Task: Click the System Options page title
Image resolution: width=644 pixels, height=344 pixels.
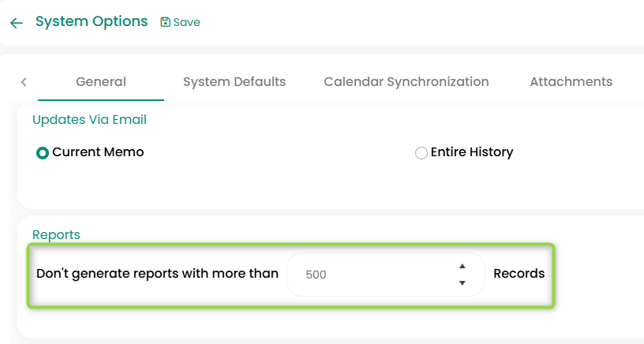Action: 92,21
